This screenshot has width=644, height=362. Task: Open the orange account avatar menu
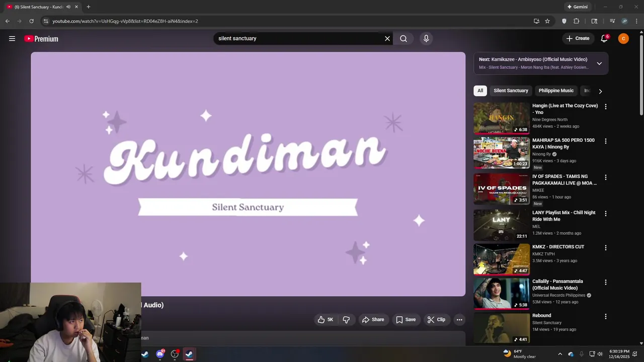click(623, 39)
